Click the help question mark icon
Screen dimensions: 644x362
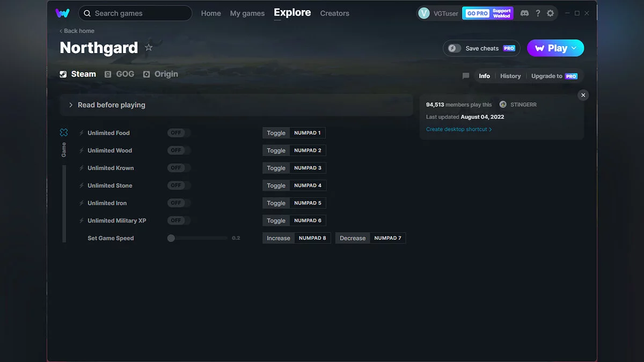tap(538, 13)
